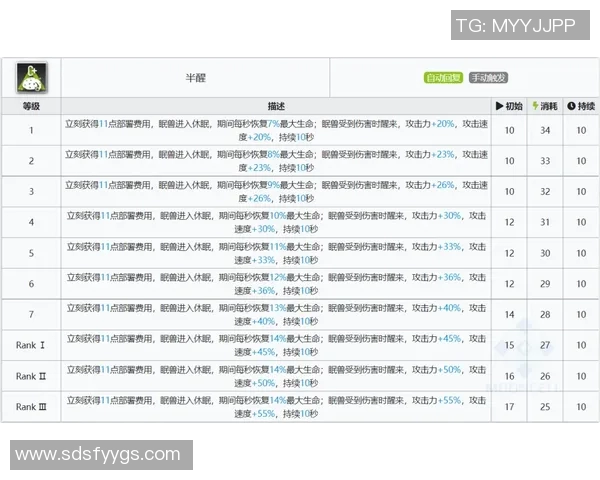Viewport: 600px width, 480px height.
Task: Click the 消耗 value 26
Action: coord(545,376)
